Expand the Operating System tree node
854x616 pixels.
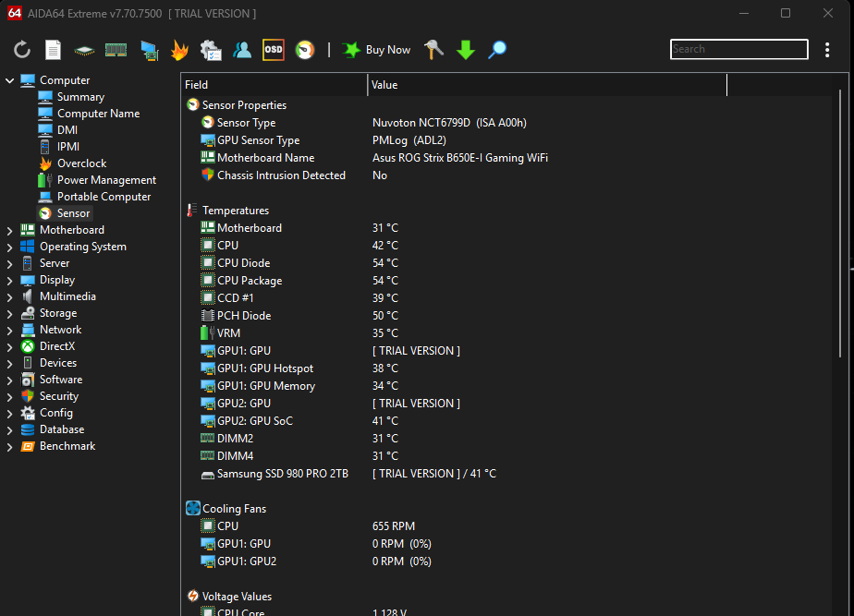pos(9,248)
